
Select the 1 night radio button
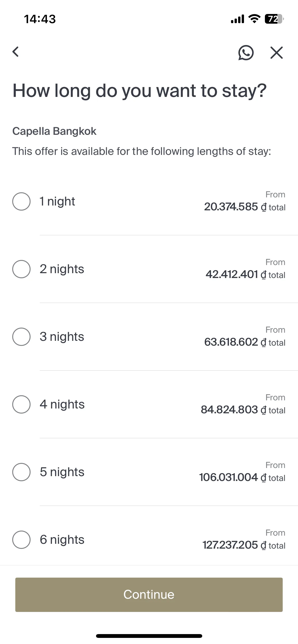(x=21, y=201)
